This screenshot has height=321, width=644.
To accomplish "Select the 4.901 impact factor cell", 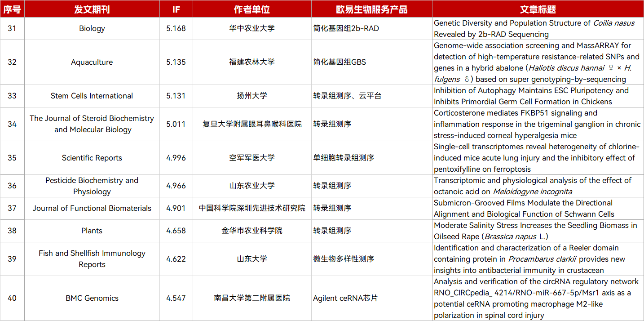I will click(176, 209).
